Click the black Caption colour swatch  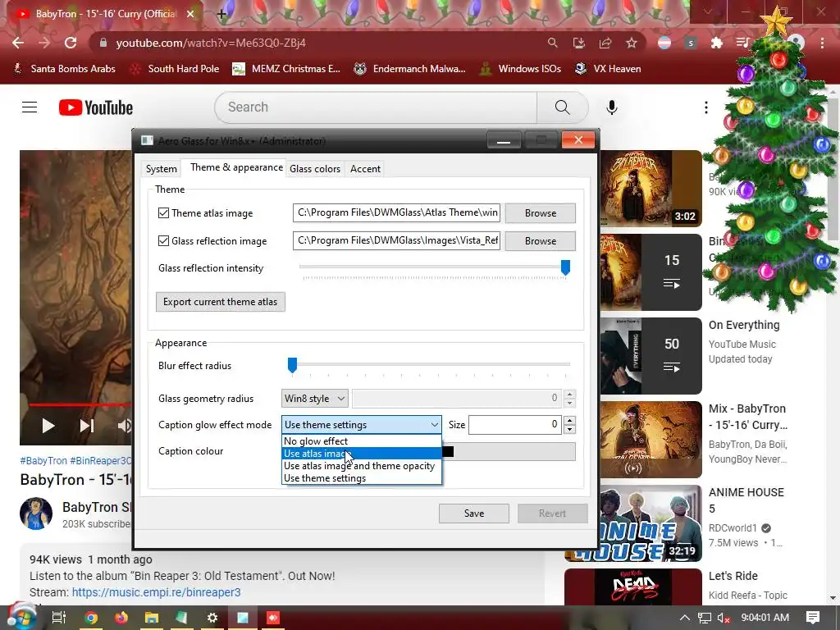tap(448, 452)
